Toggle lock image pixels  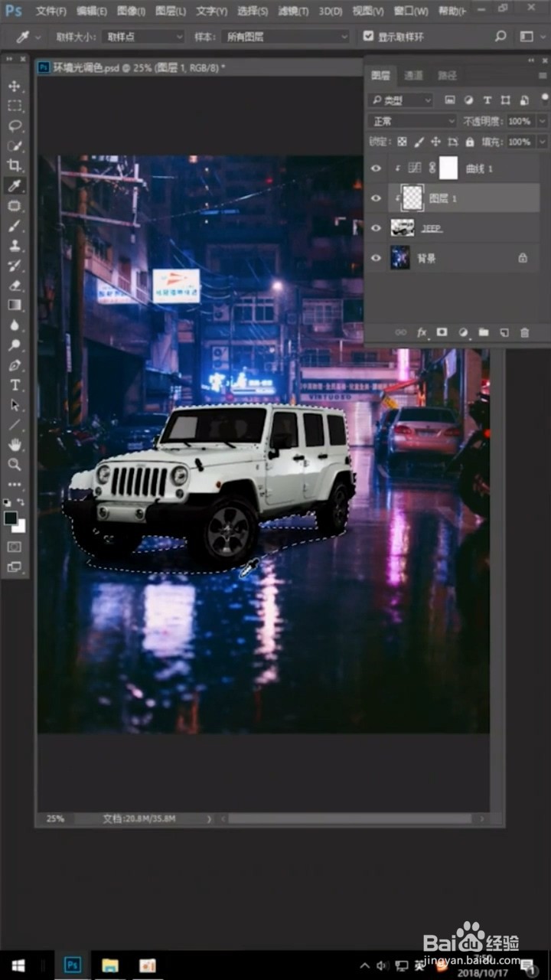click(419, 142)
